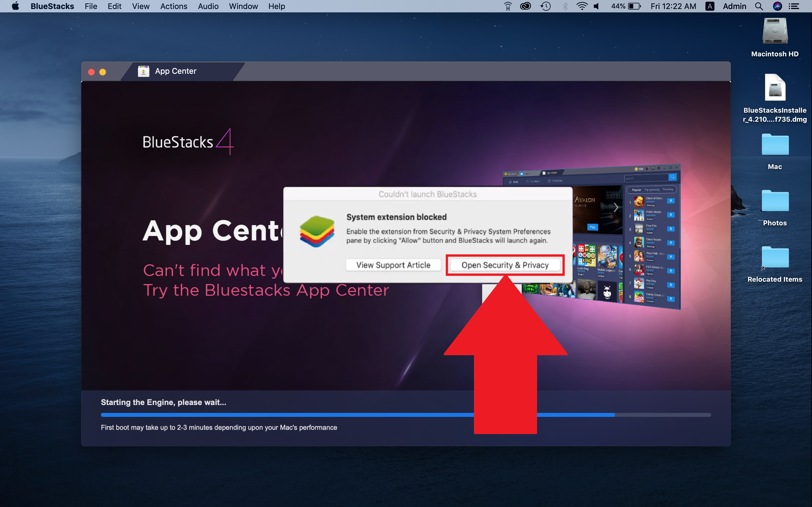Click the Bluetooth icon in menu bar

[x=565, y=6]
